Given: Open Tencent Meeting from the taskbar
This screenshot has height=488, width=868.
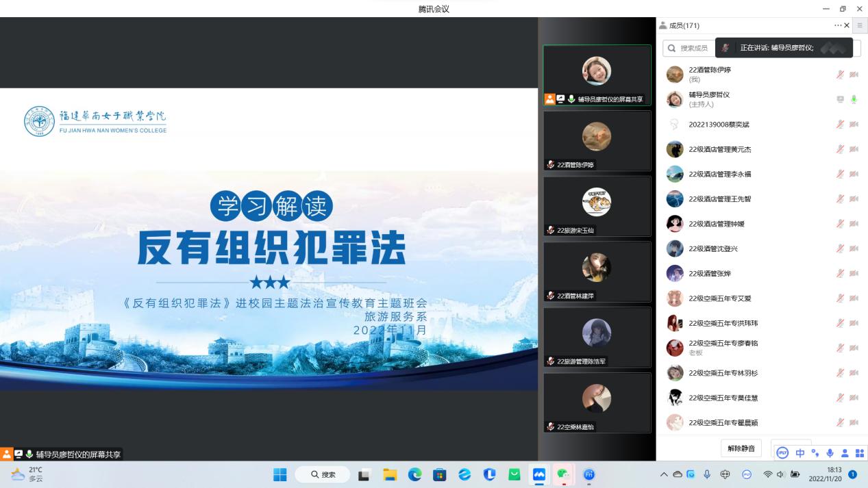Looking at the screenshot, I should 539,474.
